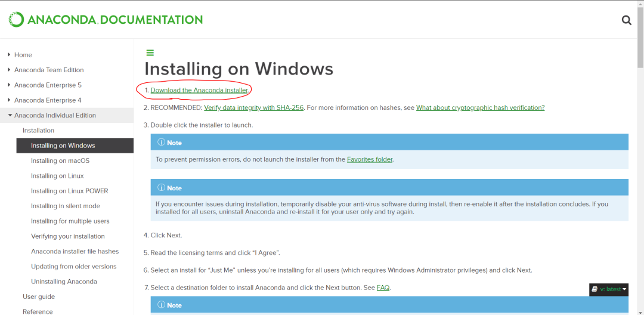Viewport: 644px width, 315px height.
Task: Select Anaconda Individual Edition in sidebar
Action: pyautogui.click(x=55, y=115)
